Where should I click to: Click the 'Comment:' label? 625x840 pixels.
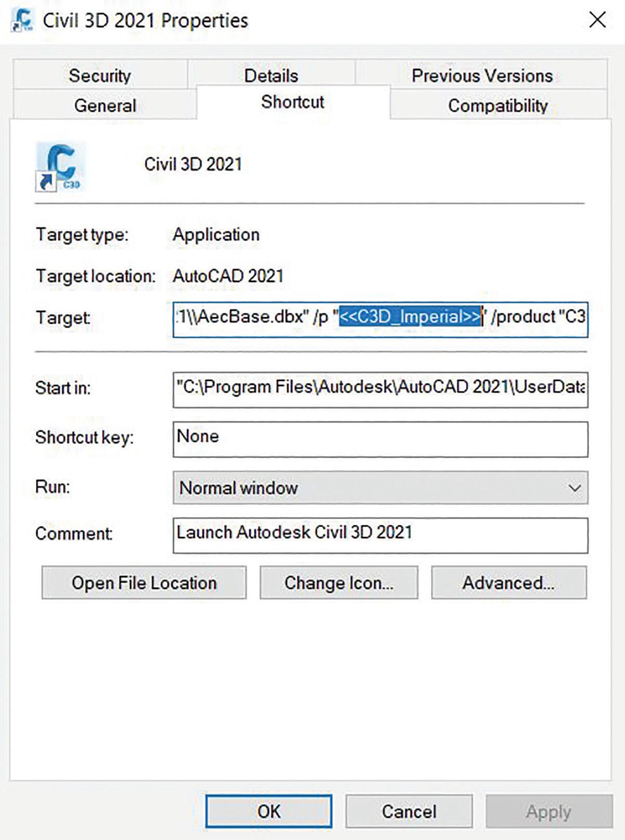pyautogui.click(x=73, y=534)
